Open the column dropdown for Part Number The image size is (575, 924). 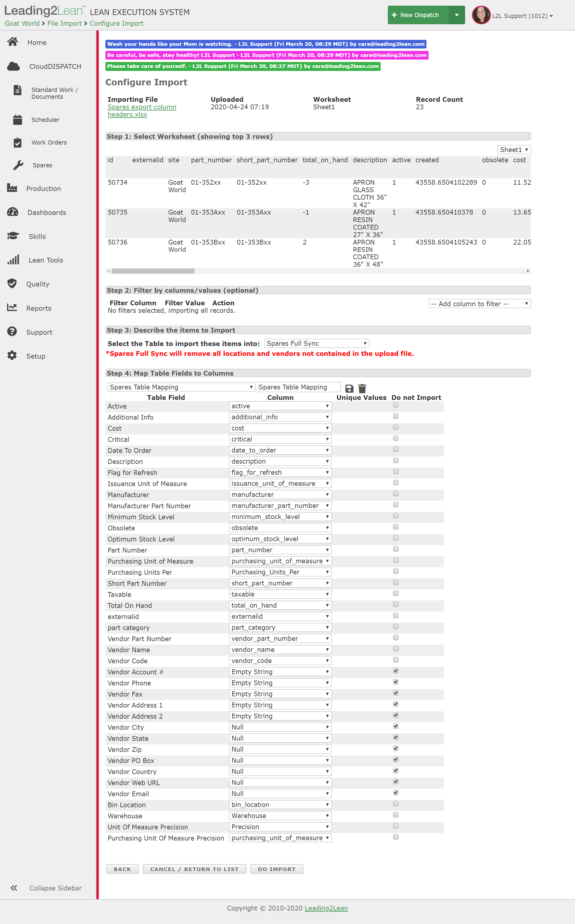pos(280,550)
